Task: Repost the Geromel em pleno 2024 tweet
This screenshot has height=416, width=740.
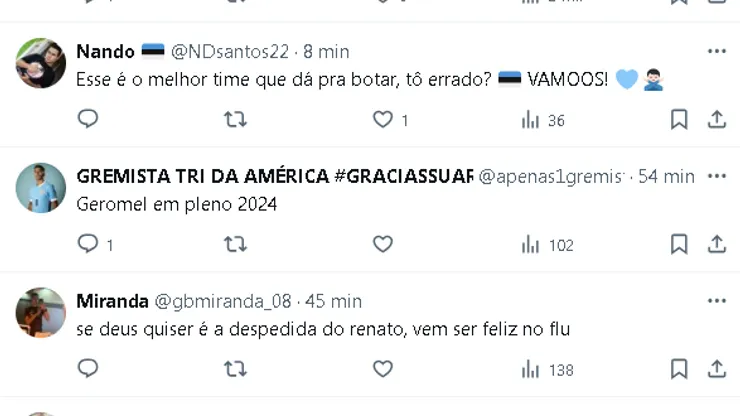Action: point(235,244)
